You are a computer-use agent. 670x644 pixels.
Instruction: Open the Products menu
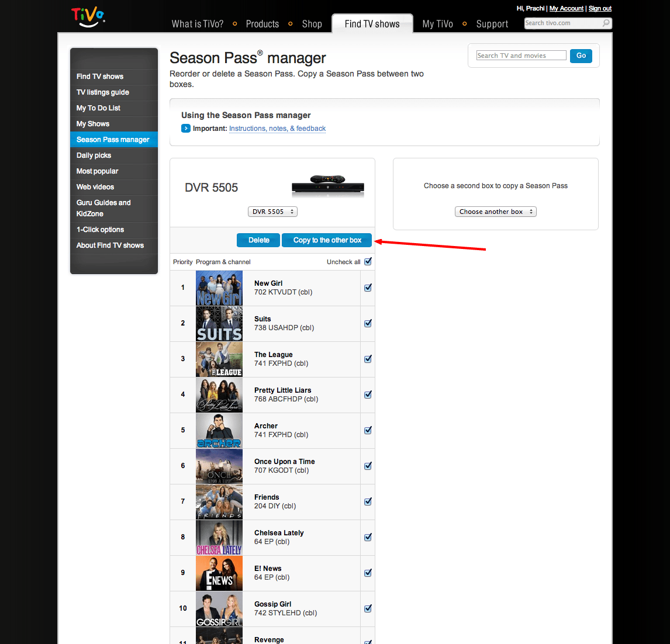pos(263,24)
